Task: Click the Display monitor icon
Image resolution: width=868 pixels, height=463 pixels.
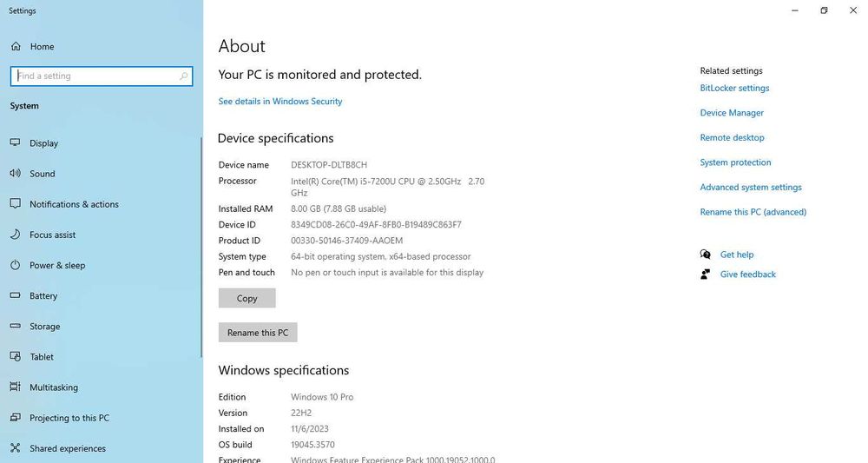Action: (x=16, y=142)
